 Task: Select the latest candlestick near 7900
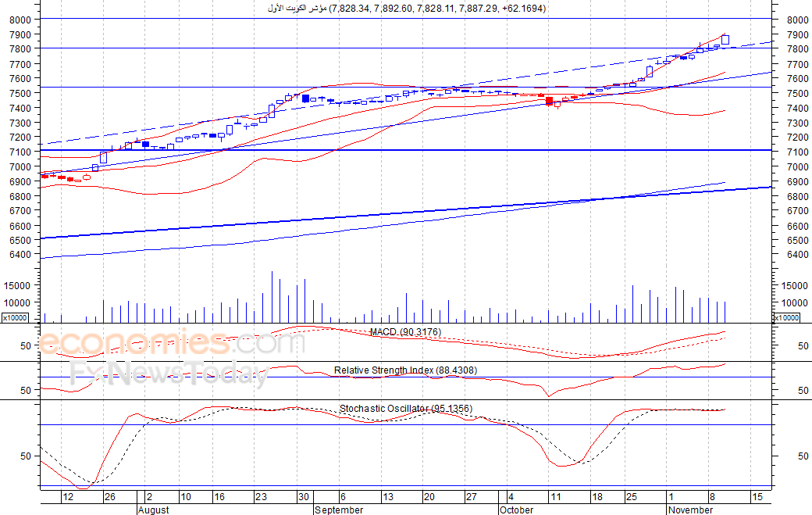725,39
